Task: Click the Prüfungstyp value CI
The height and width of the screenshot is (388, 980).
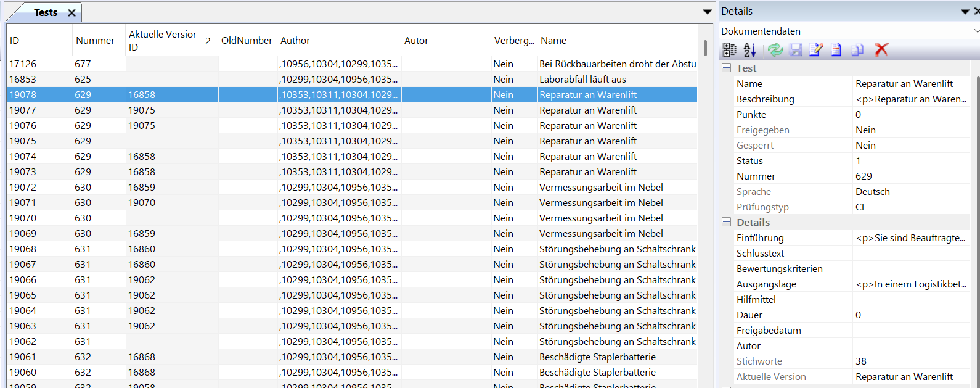Action: click(911, 207)
